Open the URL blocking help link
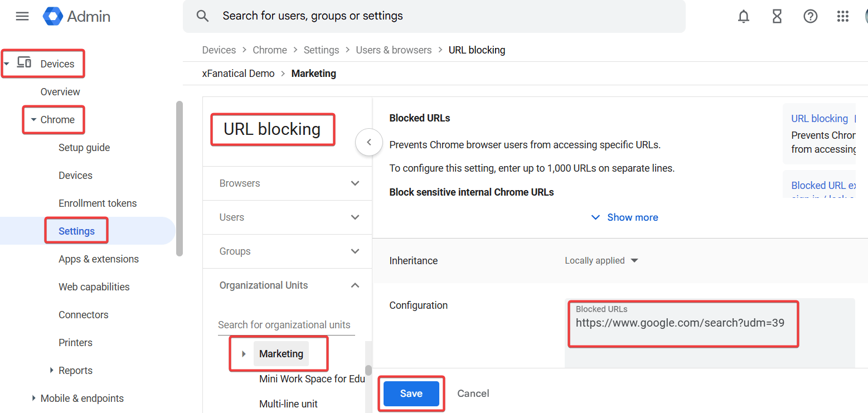868x413 pixels. click(819, 118)
